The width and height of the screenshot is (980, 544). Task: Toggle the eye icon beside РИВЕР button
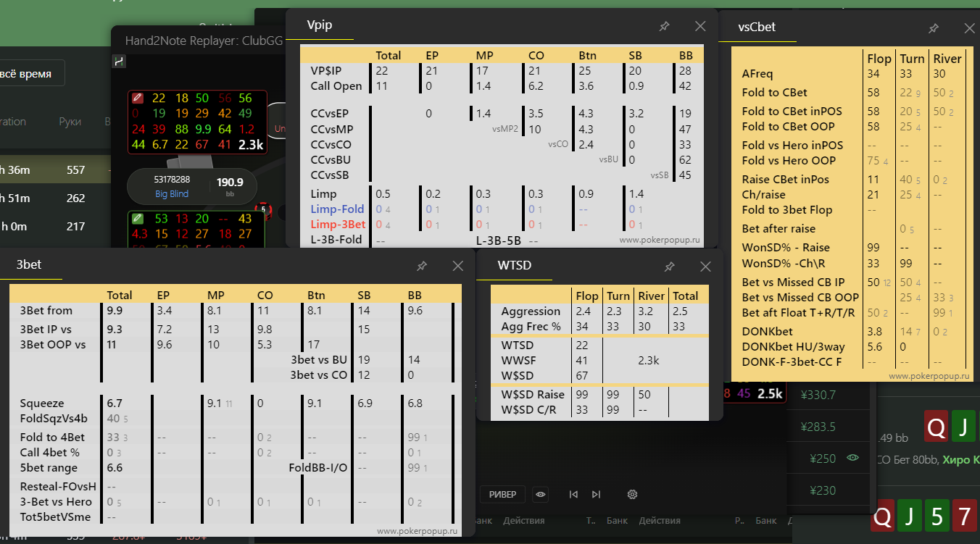(540, 495)
